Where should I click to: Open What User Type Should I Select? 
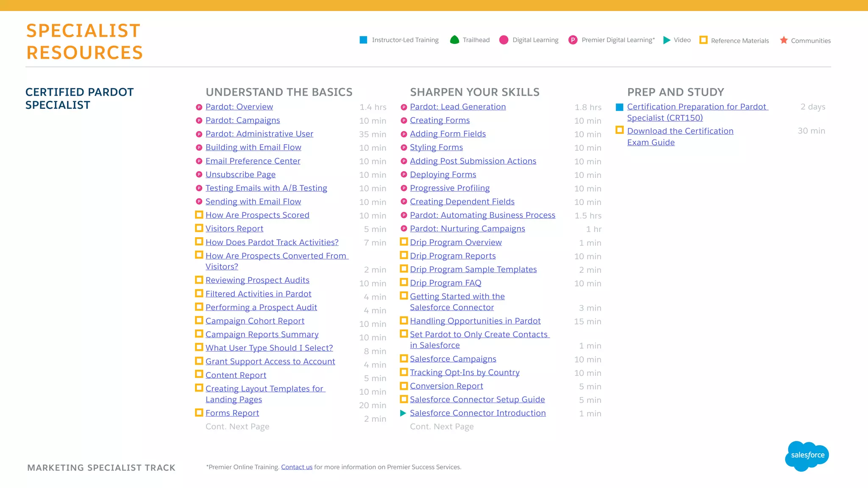click(x=270, y=348)
